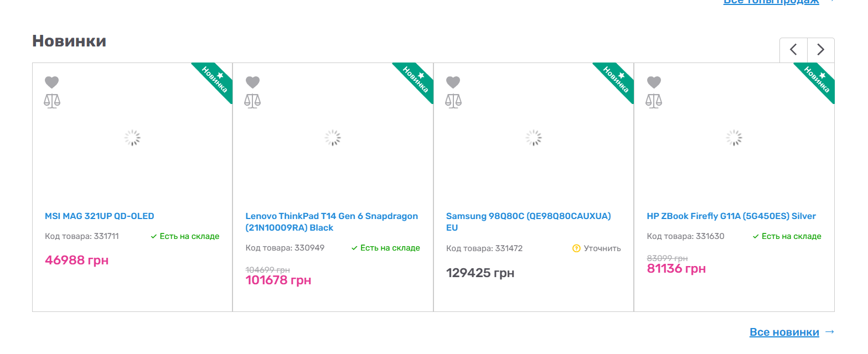
Task: Add MSI MAG 321UP to favorites (heart)
Action: (52, 82)
